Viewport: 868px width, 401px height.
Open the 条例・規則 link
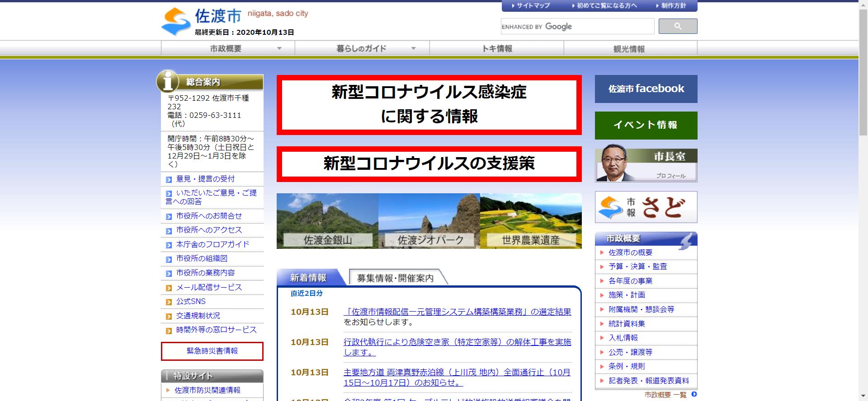(x=627, y=366)
